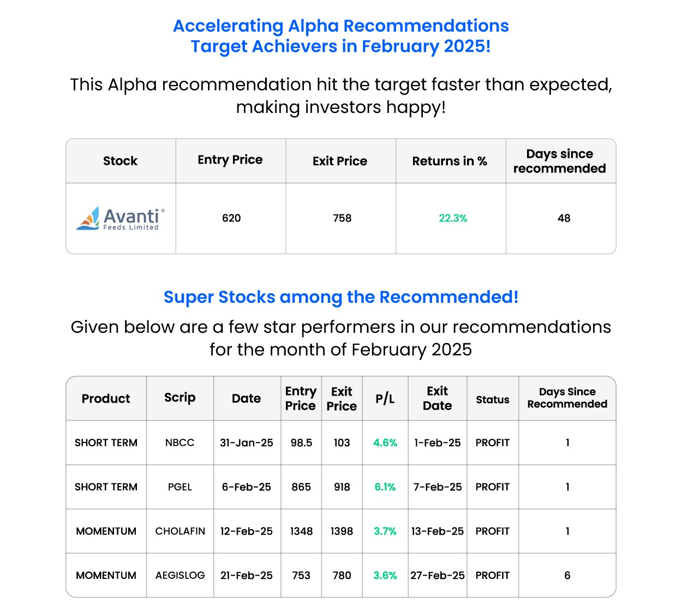Click PROFIT status in the AEGISLOG row
Viewport: 682px width, 616px height.
492,575
